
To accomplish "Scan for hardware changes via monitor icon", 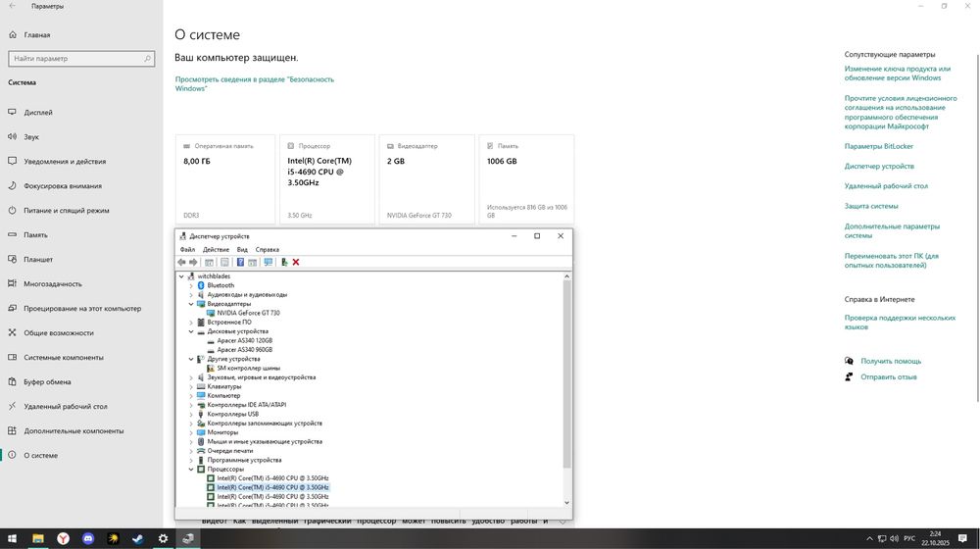I will pos(269,262).
